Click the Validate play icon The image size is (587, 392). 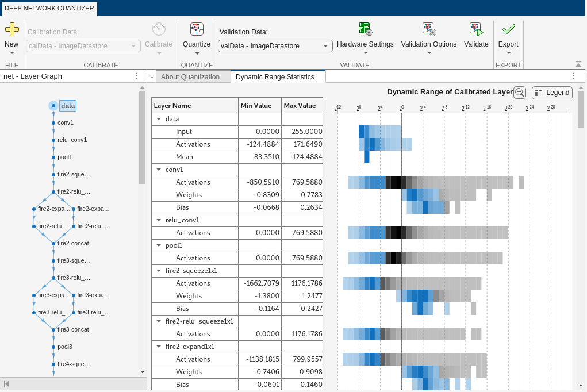pyautogui.click(x=476, y=29)
